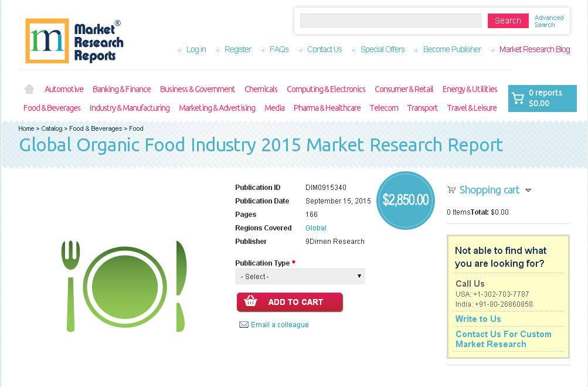Click the Catalog breadcrumb
Viewport: 588px width, 387px height.
pyautogui.click(x=52, y=128)
